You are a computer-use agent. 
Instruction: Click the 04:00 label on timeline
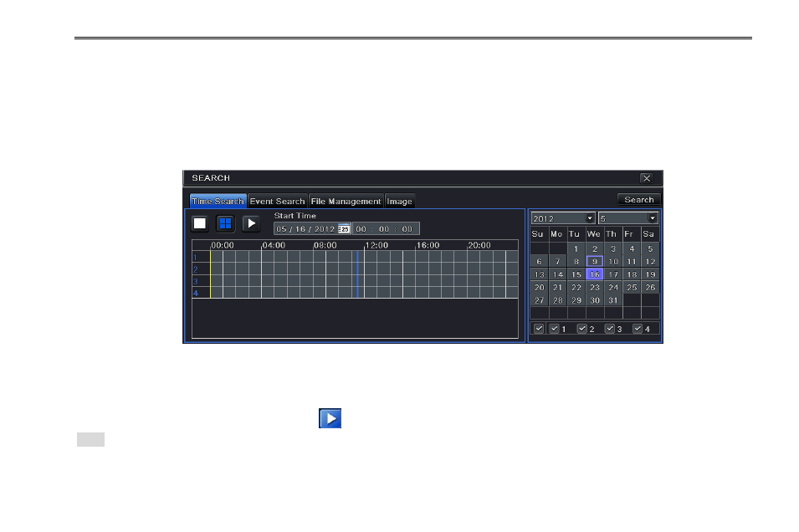click(274, 245)
